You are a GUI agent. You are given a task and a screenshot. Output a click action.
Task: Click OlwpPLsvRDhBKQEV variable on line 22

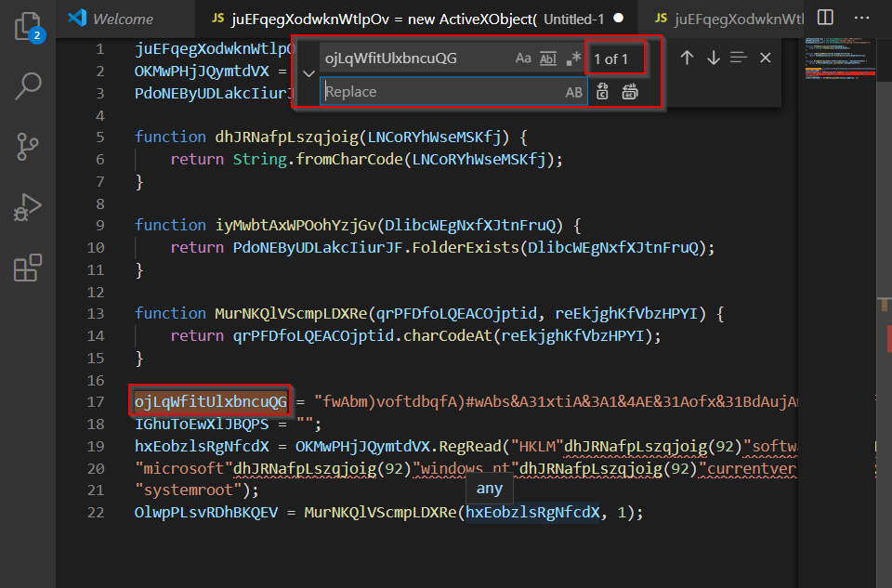[x=206, y=512]
